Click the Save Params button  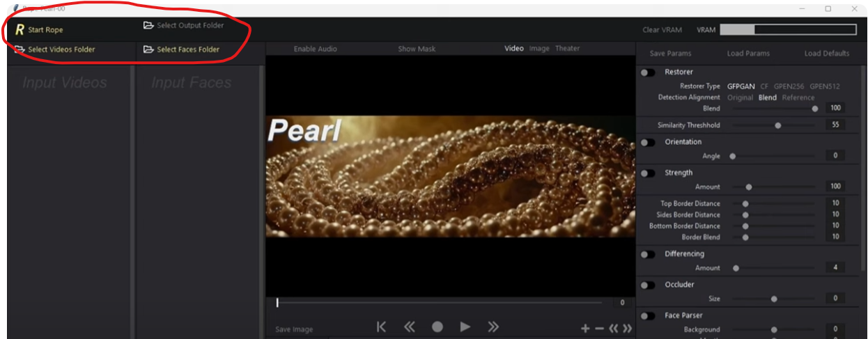click(667, 54)
